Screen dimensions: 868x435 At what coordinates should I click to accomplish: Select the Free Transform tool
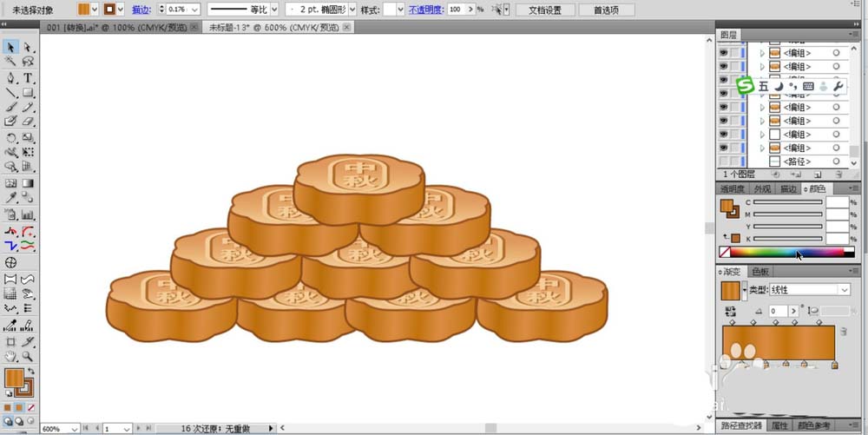coord(28,152)
